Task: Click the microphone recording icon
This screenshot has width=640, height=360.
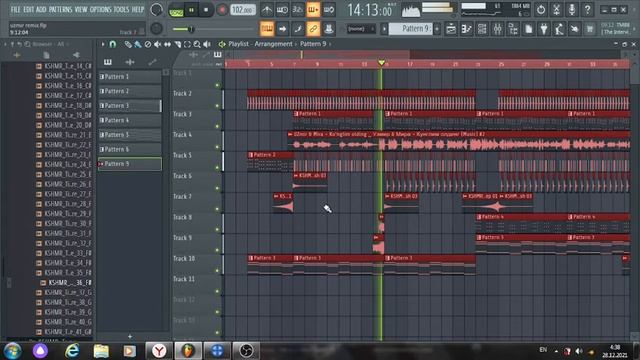Action: tap(572, 9)
